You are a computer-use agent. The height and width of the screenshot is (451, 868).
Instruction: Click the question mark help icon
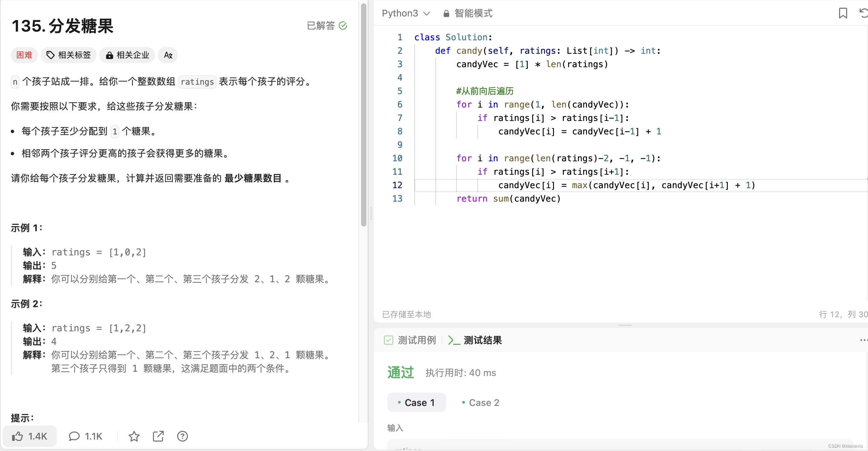coord(182,436)
